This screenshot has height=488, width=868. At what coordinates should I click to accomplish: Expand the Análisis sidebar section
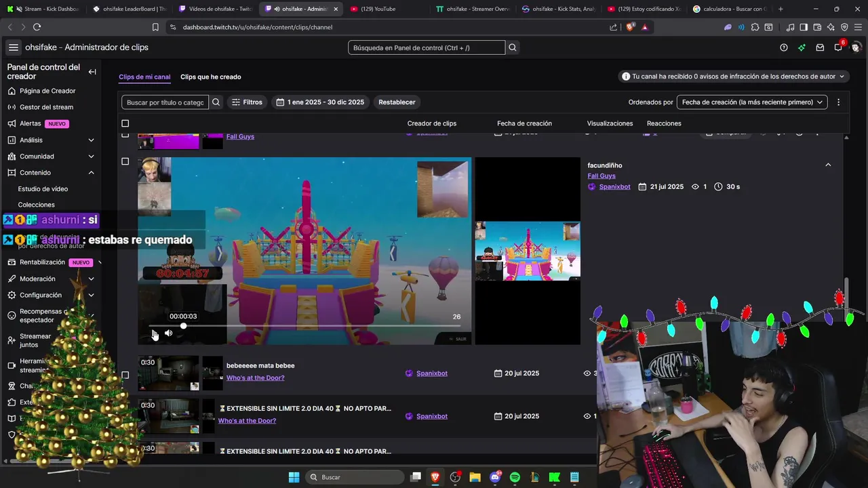tap(91, 140)
